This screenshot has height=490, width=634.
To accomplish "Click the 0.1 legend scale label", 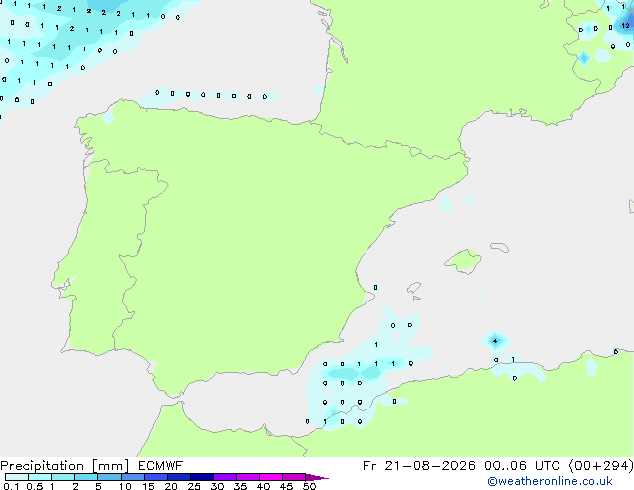I will click(x=11, y=486).
